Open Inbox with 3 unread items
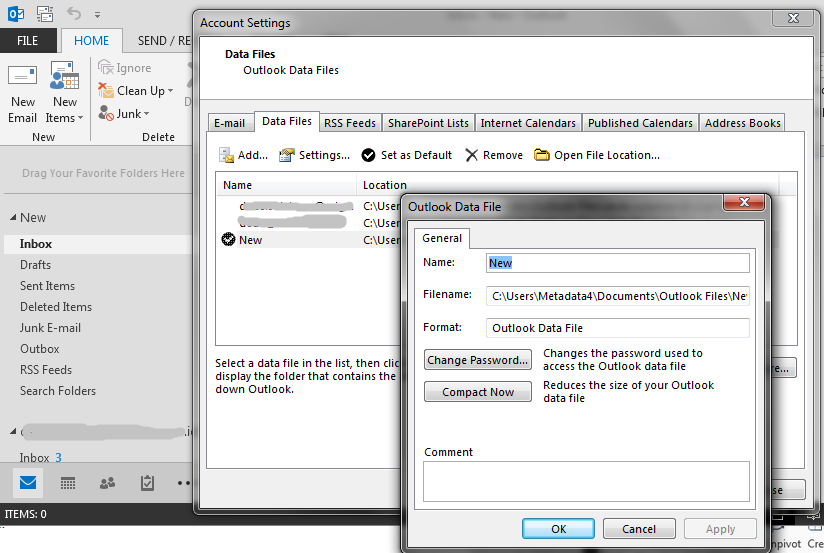The height and width of the screenshot is (553, 824). pos(40,457)
